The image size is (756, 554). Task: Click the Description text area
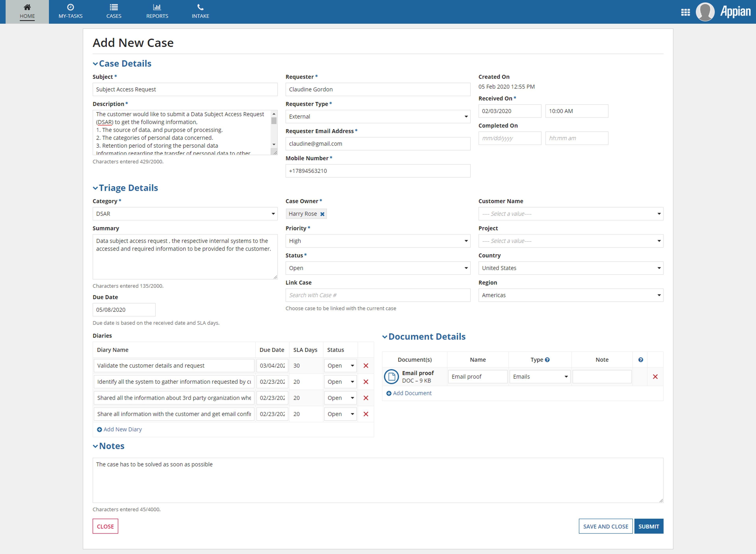(185, 132)
